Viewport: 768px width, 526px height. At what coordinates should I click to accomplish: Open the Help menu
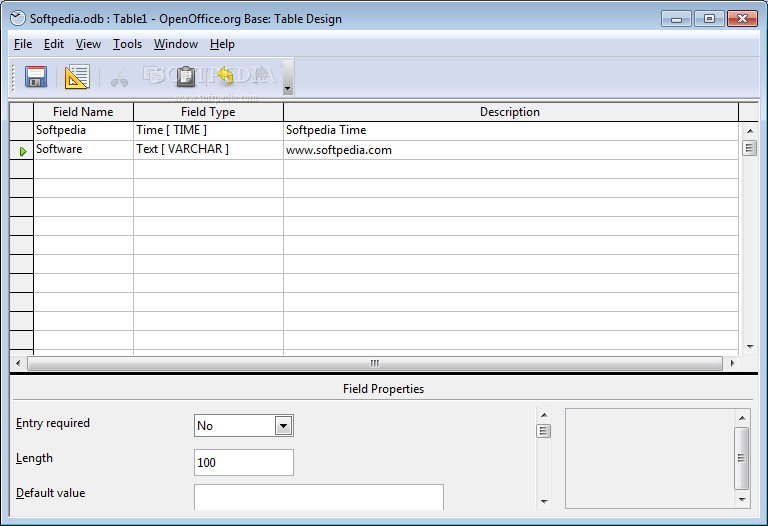(x=222, y=44)
